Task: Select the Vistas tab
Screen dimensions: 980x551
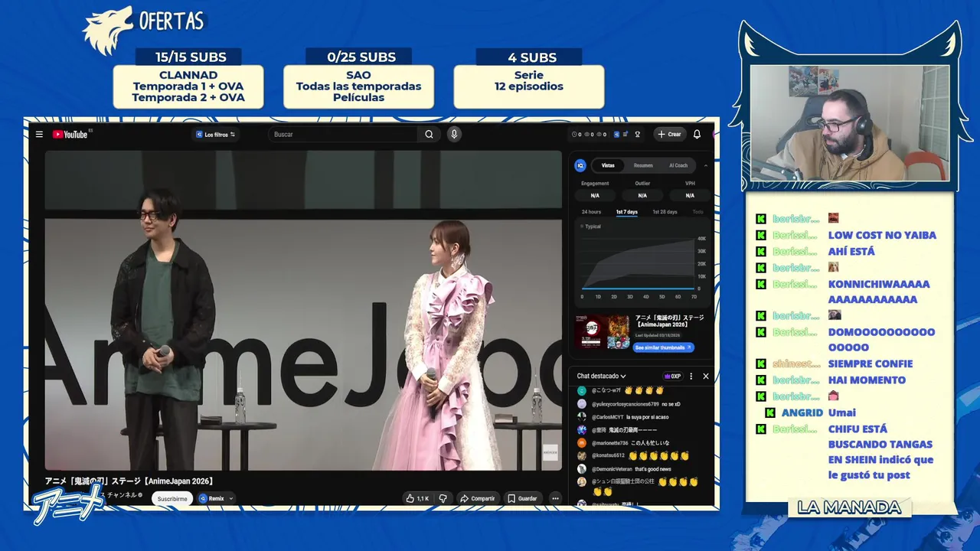Action: (608, 165)
